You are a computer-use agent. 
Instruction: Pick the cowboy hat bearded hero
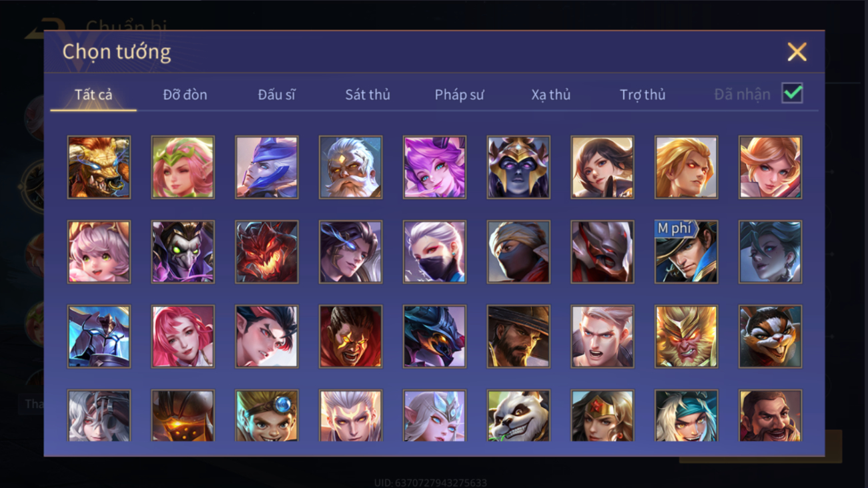518,336
